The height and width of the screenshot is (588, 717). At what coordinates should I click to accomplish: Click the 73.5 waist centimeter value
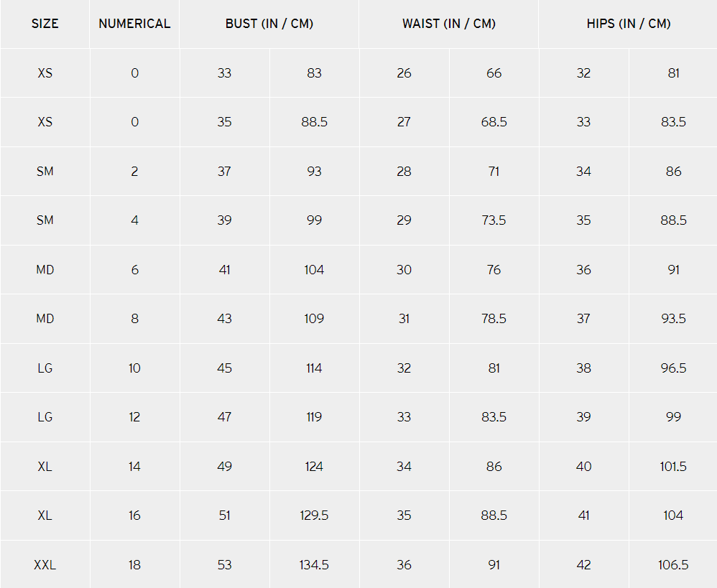(x=494, y=220)
